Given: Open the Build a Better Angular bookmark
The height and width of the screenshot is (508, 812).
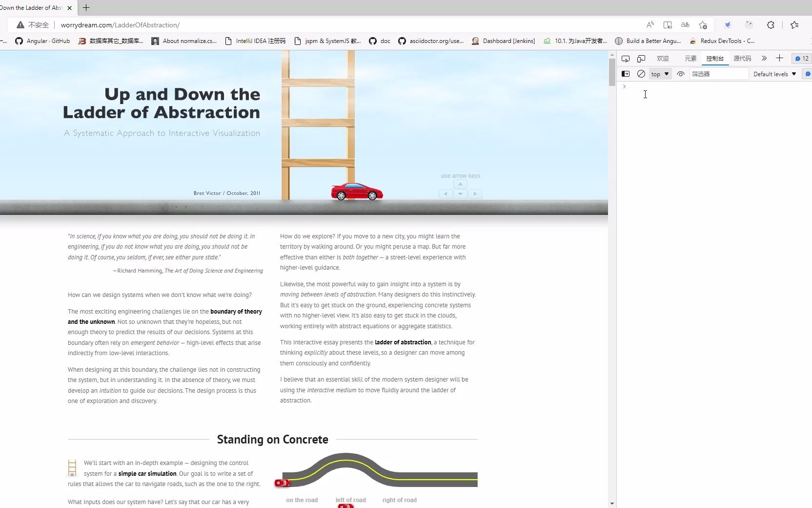Looking at the screenshot, I should click(x=648, y=41).
